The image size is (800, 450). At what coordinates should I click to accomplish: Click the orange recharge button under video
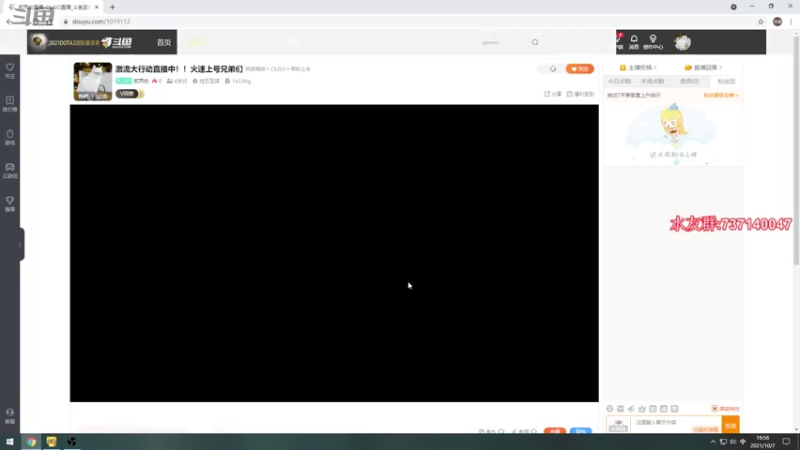pyautogui.click(x=555, y=431)
